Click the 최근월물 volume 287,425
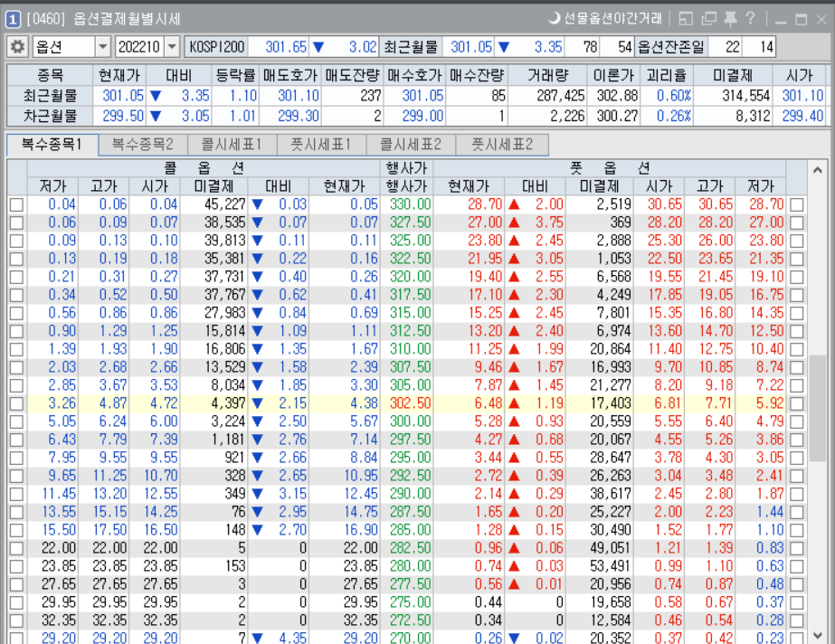This screenshot has height=644, width=835. 561,96
